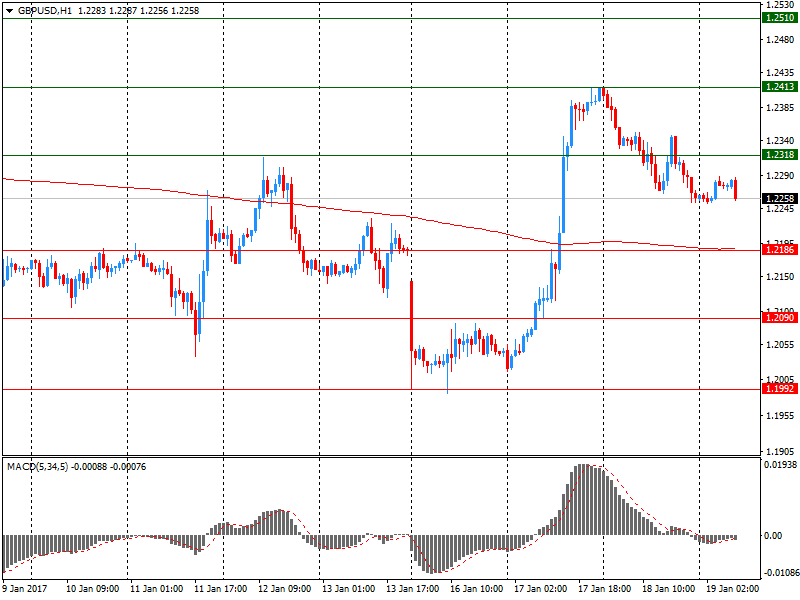Select the 1.1905 price scale value

(780, 452)
